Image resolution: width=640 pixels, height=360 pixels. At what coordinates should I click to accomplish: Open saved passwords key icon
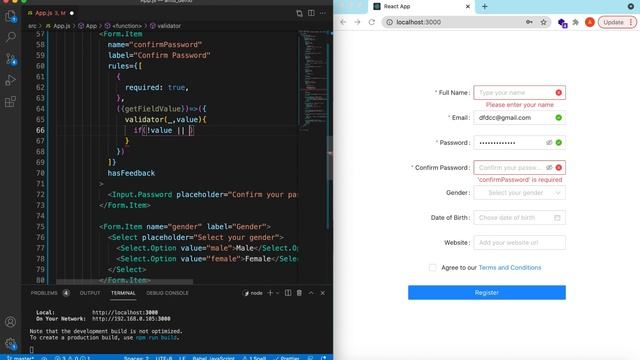tap(529, 22)
